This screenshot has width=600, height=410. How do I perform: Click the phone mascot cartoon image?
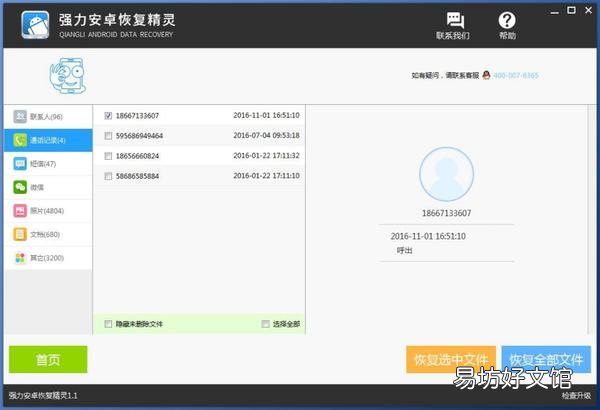click(68, 76)
